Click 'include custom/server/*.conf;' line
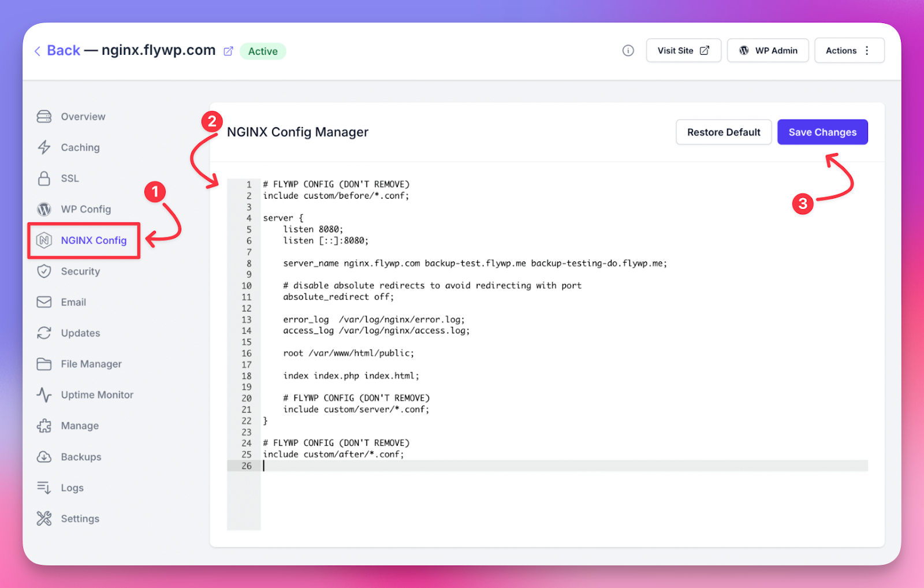 point(356,410)
